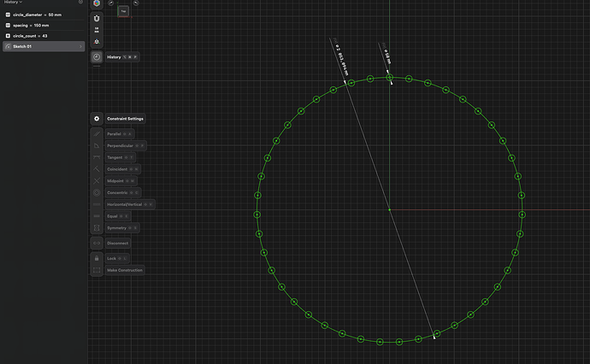Select the Sketch 01 history item
Viewport: 590px width, 364px height.
[x=44, y=47]
